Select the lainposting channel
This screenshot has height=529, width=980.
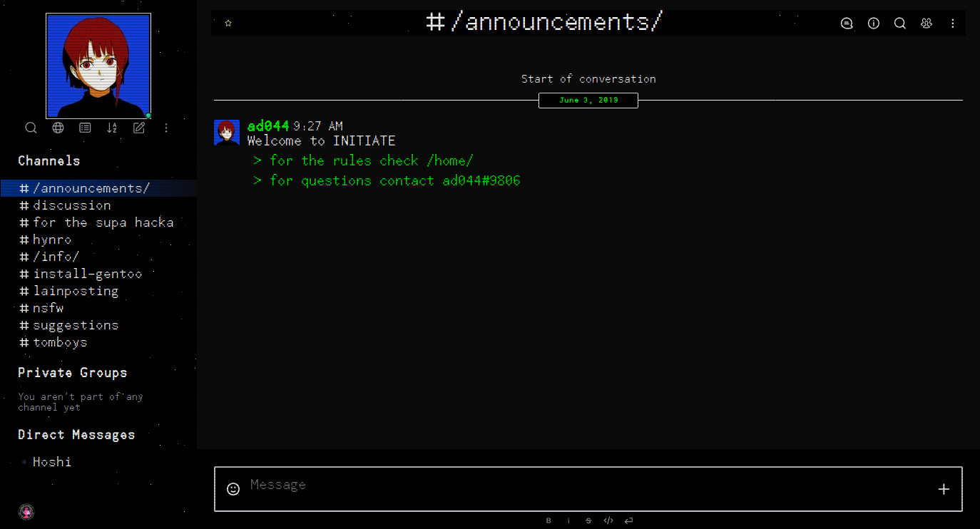76,291
